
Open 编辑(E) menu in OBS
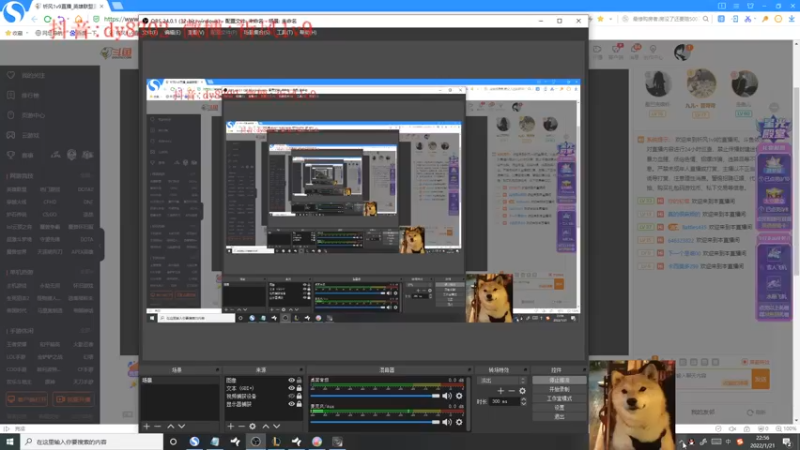pos(172,32)
